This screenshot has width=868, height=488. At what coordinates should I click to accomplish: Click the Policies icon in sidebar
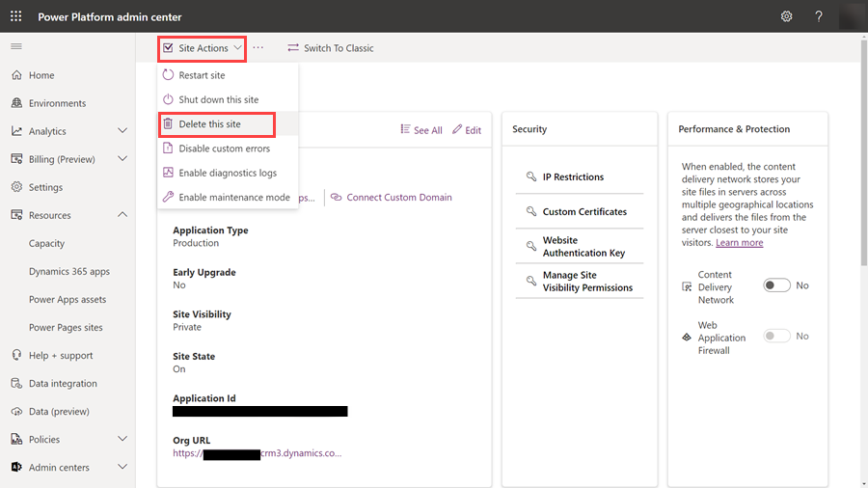pyautogui.click(x=16, y=440)
